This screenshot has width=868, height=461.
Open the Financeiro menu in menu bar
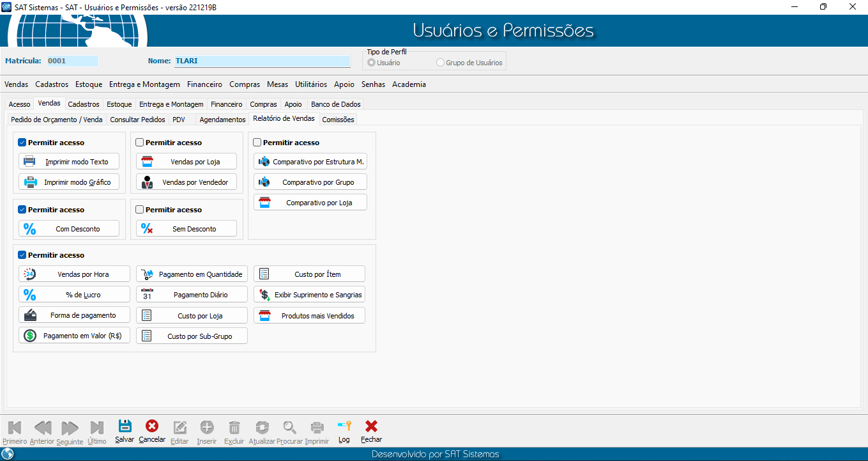pos(204,84)
